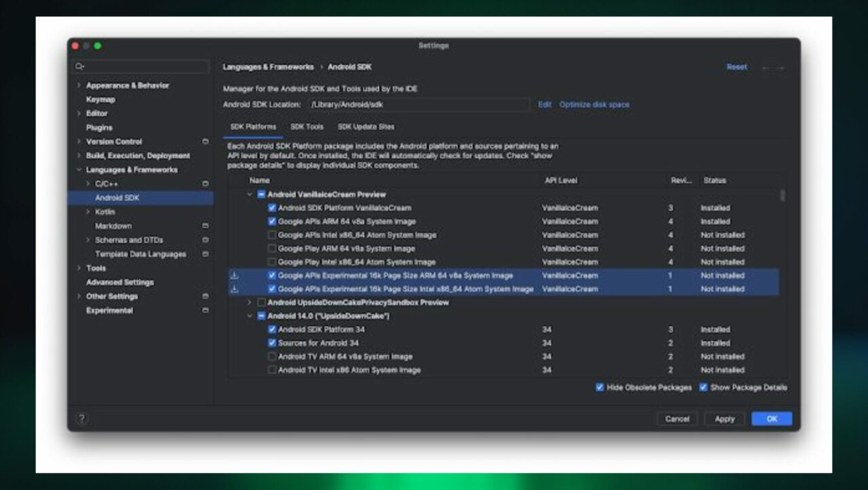868x490 pixels.
Task: Click Languages & Frameworks in the breadcrumb
Action: 268,67
